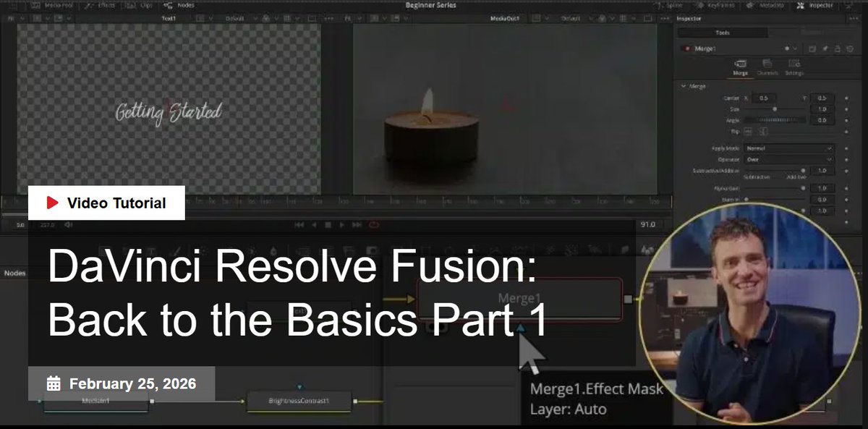Screen dimensions: 868x429
Task: Play forward in the viewer
Action: click(342, 225)
